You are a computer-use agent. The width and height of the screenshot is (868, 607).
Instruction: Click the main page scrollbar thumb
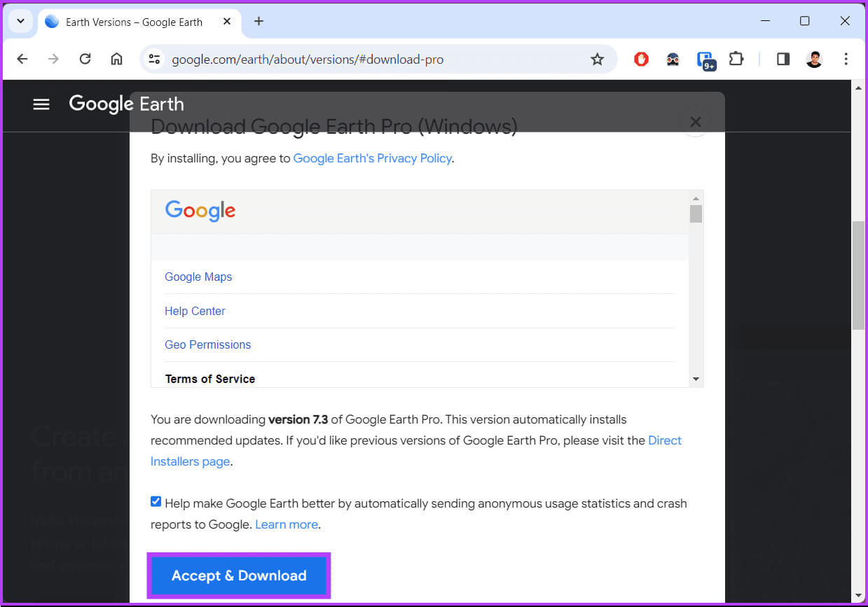(x=858, y=275)
